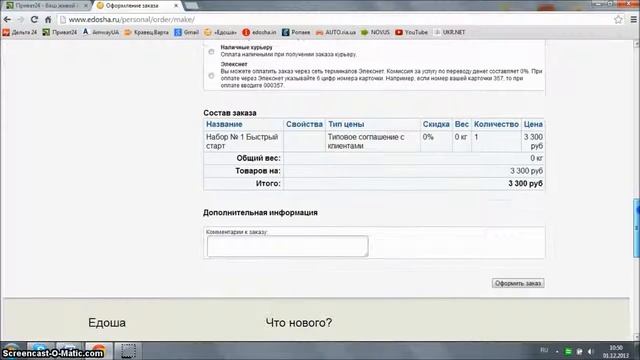Click the Едоша footer heading

point(107,323)
